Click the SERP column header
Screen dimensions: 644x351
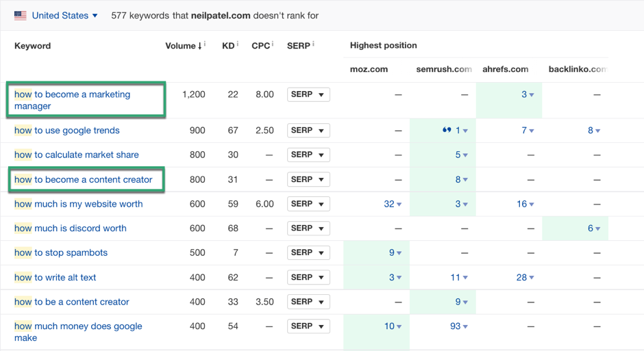[299, 46]
